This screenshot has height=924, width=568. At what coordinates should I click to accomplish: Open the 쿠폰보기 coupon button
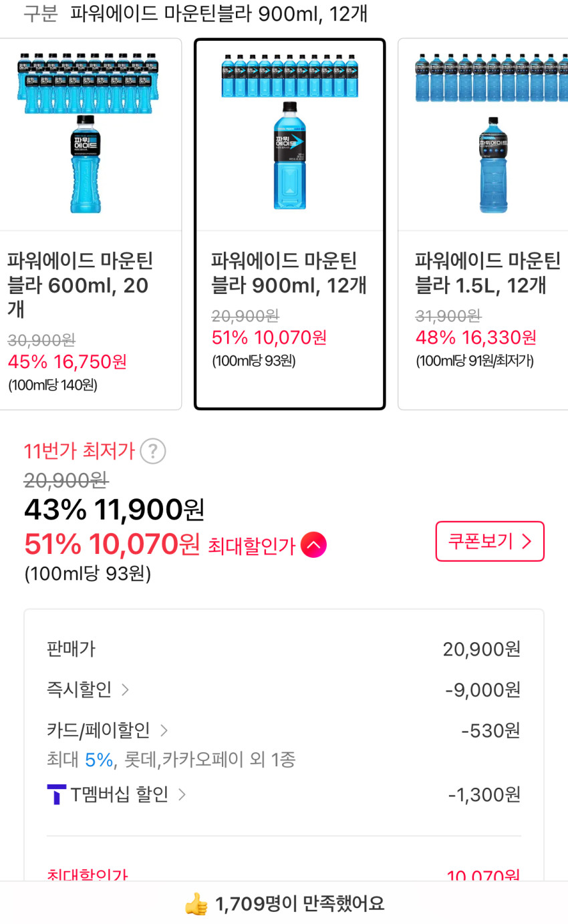[x=490, y=541]
